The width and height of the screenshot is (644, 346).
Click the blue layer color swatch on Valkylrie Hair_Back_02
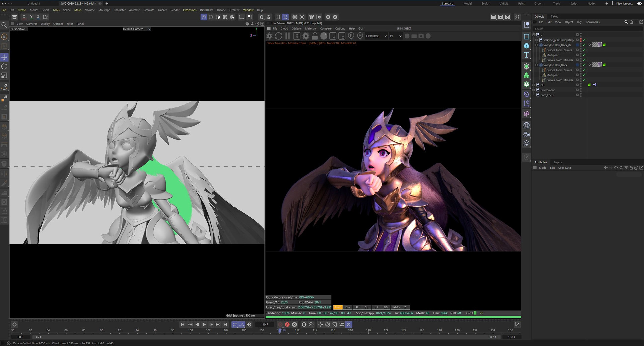[x=577, y=45]
